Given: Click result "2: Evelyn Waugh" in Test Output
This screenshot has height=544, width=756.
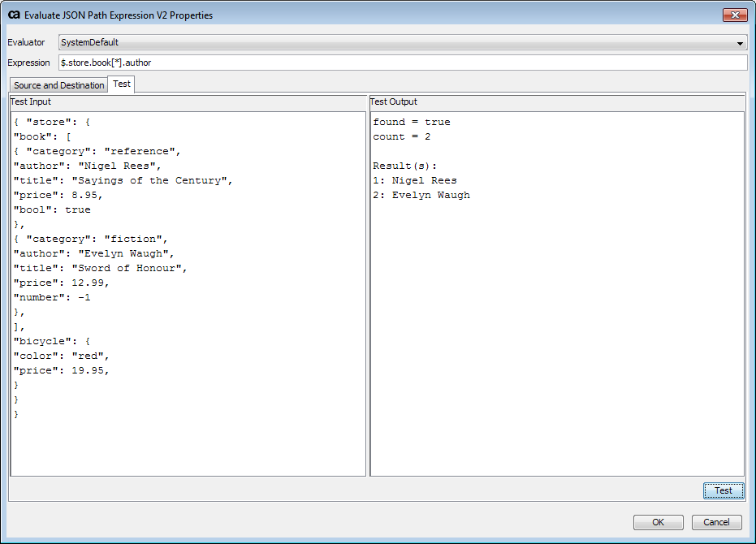Looking at the screenshot, I should [421, 195].
